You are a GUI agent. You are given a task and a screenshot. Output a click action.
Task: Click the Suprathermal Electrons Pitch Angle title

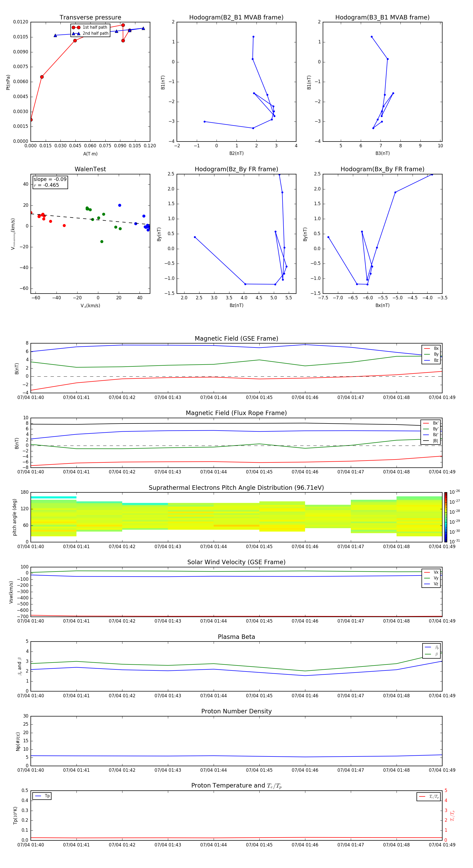(236, 488)
